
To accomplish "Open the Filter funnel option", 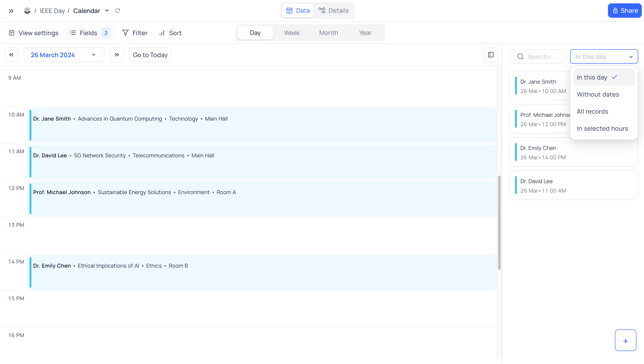I will [135, 33].
